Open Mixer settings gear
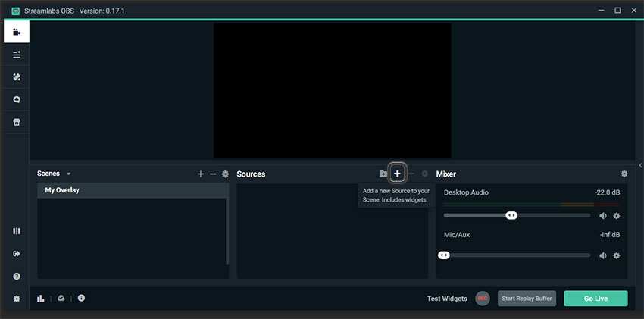Image resolution: width=644 pixels, height=319 pixels. 624,174
